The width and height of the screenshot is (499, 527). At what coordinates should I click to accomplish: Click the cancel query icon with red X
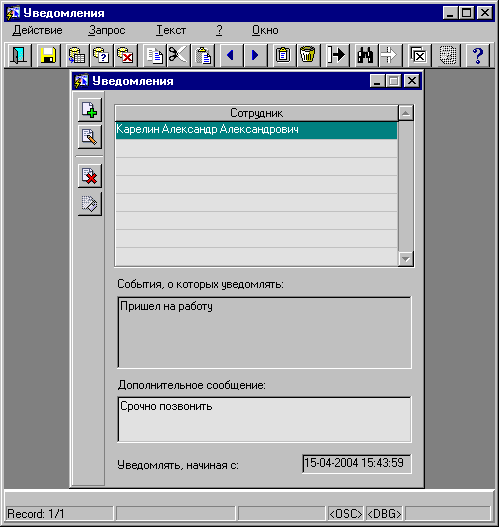tap(125, 55)
